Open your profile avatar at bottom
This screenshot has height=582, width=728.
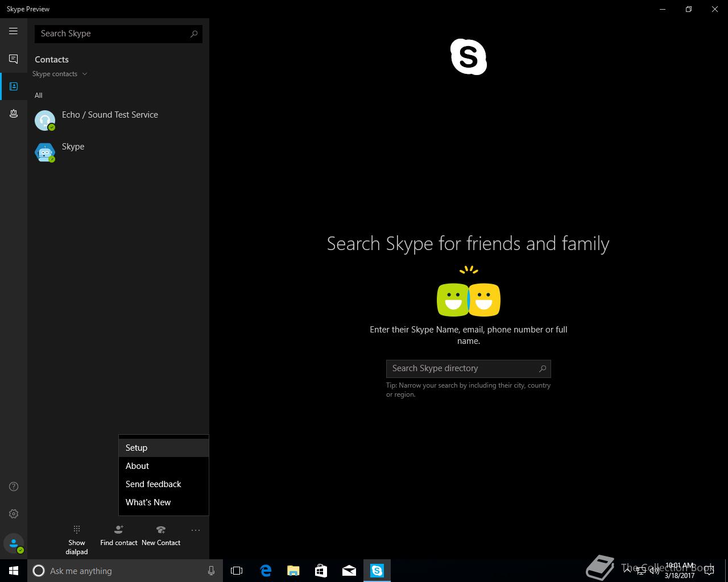coord(14,543)
